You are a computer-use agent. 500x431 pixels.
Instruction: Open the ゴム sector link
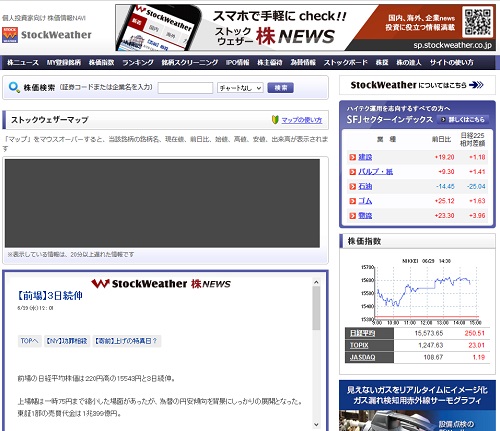pyautogui.click(x=365, y=201)
